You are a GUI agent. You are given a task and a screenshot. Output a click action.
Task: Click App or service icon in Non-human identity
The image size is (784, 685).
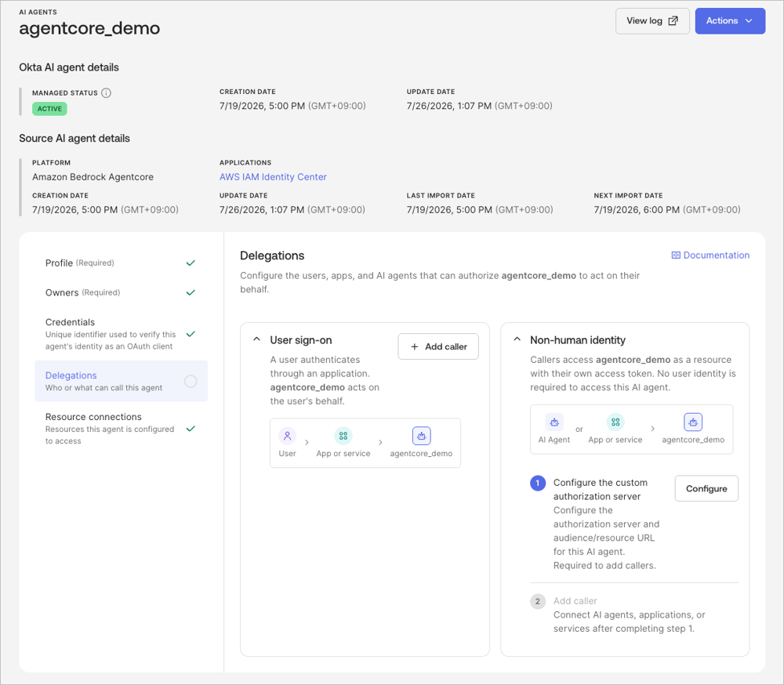pos(615,422)
